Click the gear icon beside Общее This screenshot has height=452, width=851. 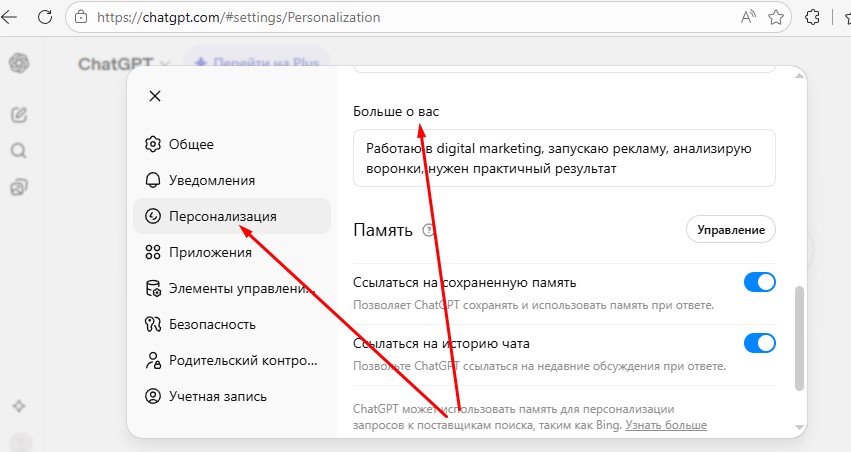click(153, 144)
